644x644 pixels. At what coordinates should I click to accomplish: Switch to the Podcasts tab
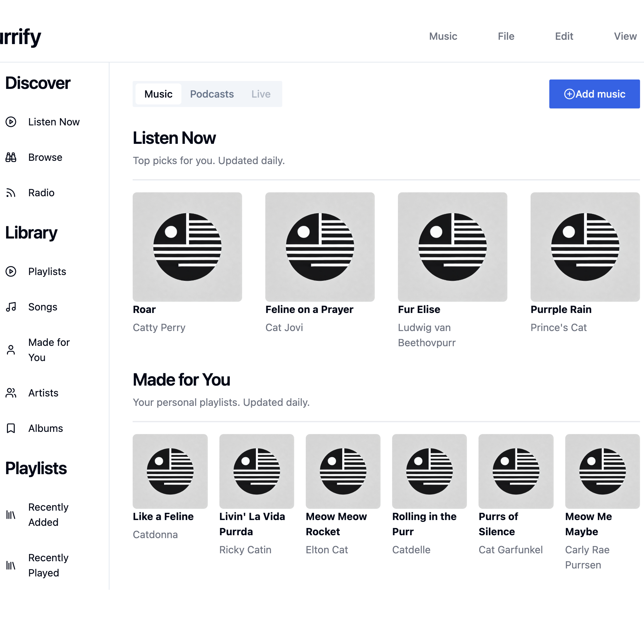point(212,94)
